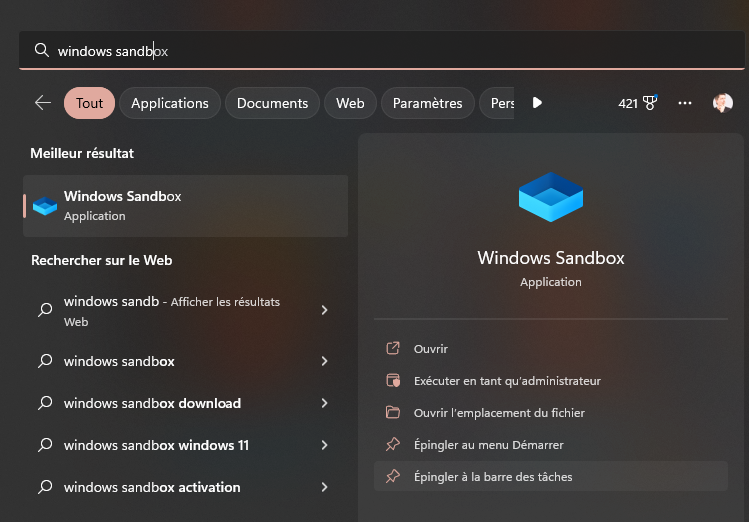Click the Windows Sandbox title in details pane
749x522 pixels.
[x=551, y=258]
